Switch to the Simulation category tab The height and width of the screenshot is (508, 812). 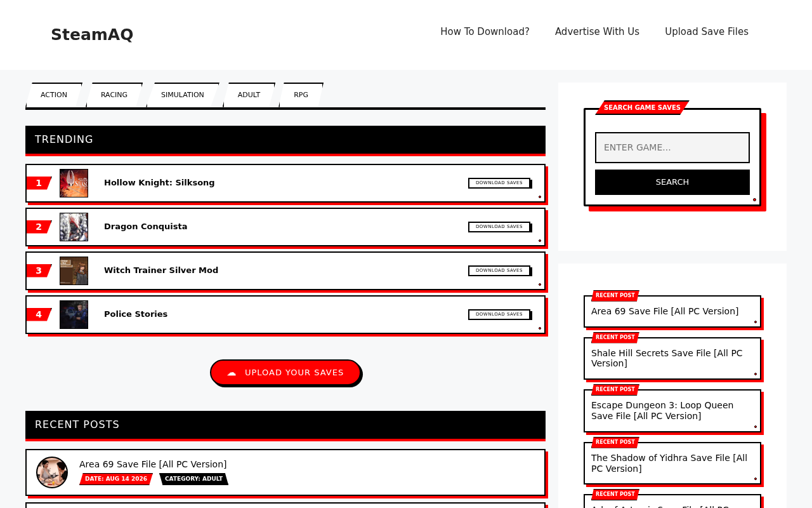(183, 95)
